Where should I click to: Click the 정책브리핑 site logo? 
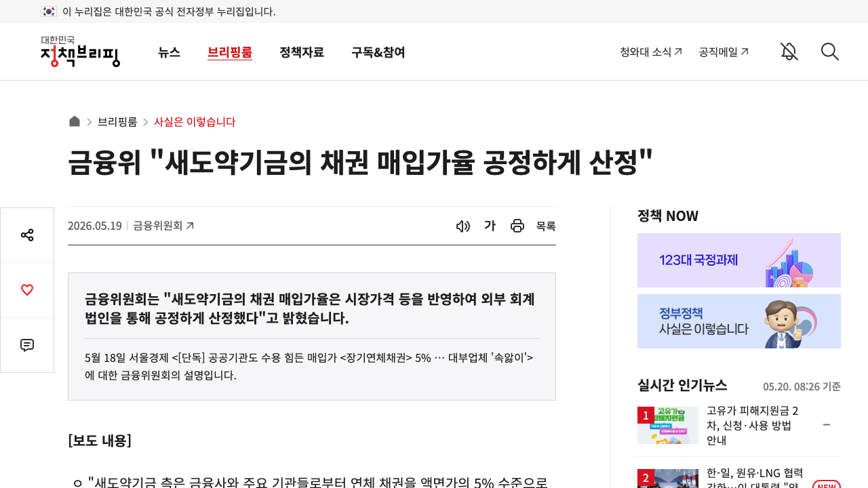coord(80,52)
